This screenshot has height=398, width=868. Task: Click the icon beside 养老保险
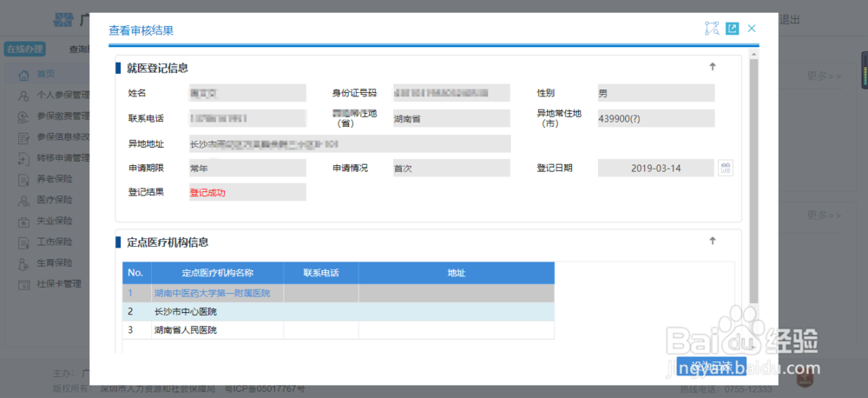(23, 180)
